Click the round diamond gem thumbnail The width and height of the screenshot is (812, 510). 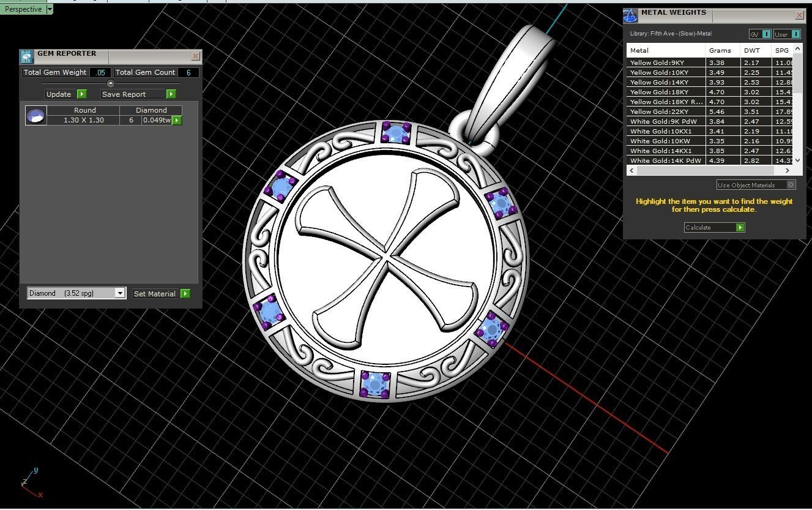click(36, 115)
